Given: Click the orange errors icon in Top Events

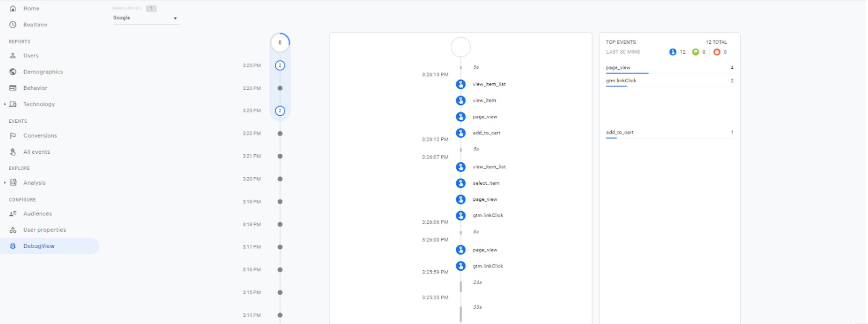Looking at the screenshot, I should (x=717, y=52).
